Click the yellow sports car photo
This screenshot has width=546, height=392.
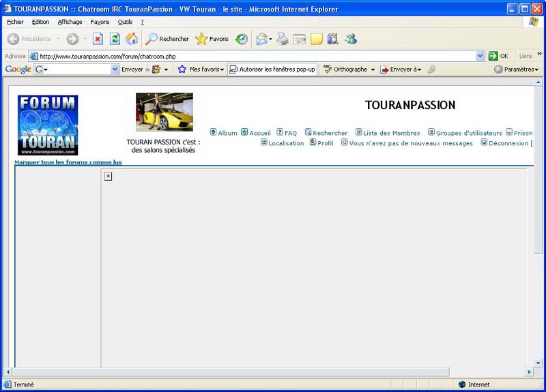click(164, 112)
